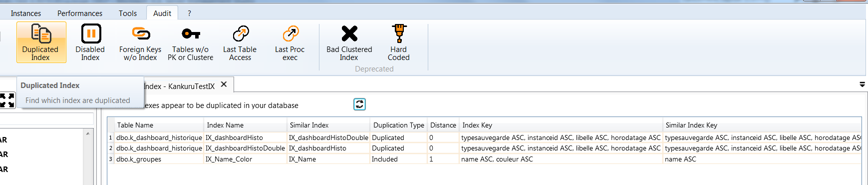
Task: Click the Included duplication type cell
Action: 399,159
